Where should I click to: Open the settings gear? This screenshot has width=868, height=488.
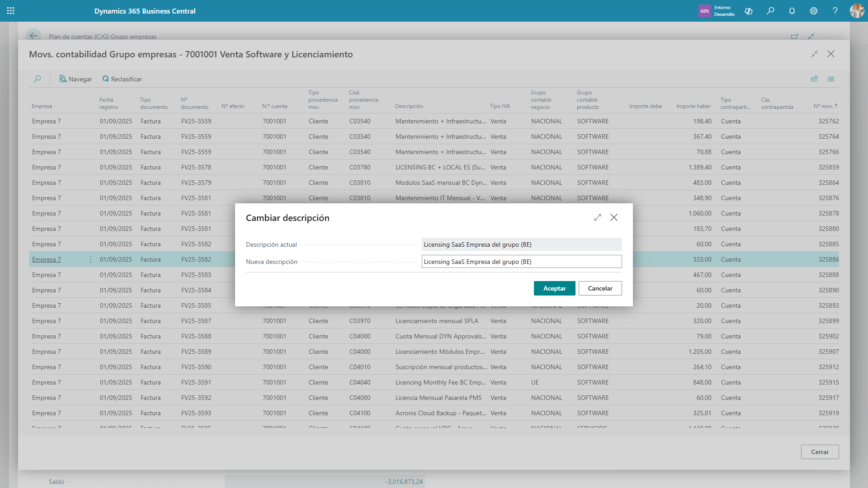tap(814, 11)
